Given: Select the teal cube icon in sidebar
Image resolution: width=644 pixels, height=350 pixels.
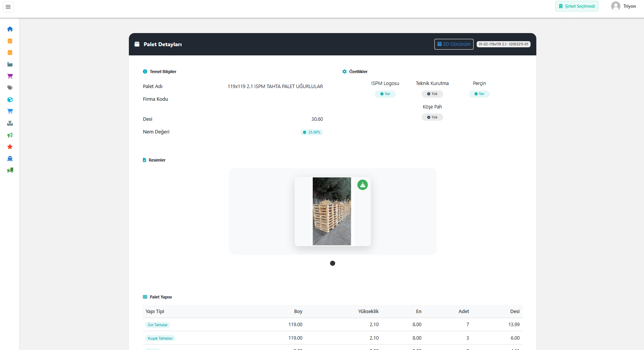Looking at the screenshot, I should click(10, 100).
